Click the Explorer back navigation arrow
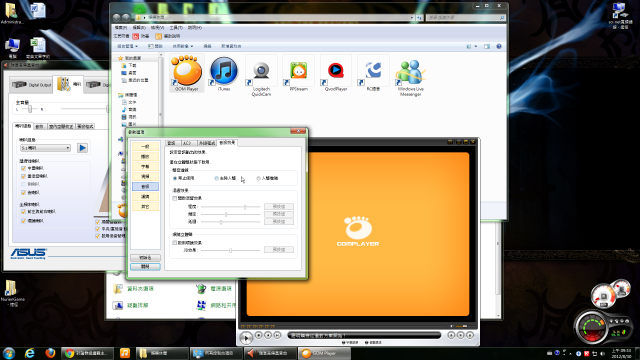The image size is (640, 360). [117, 18]
